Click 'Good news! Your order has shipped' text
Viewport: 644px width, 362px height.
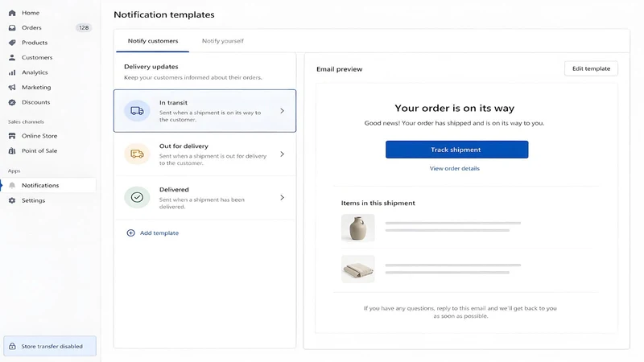tap(454, 123)
